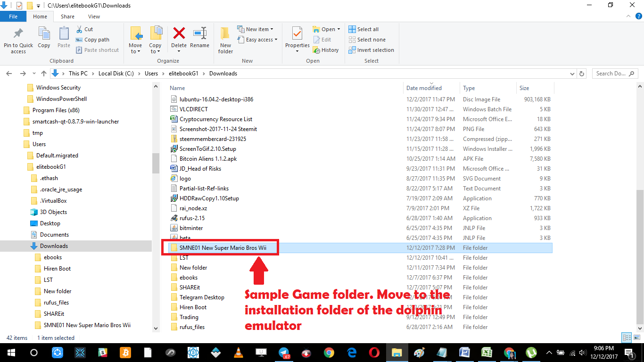Open Customize Quick Access Toolbar dropdown

(x=39, y=6)
